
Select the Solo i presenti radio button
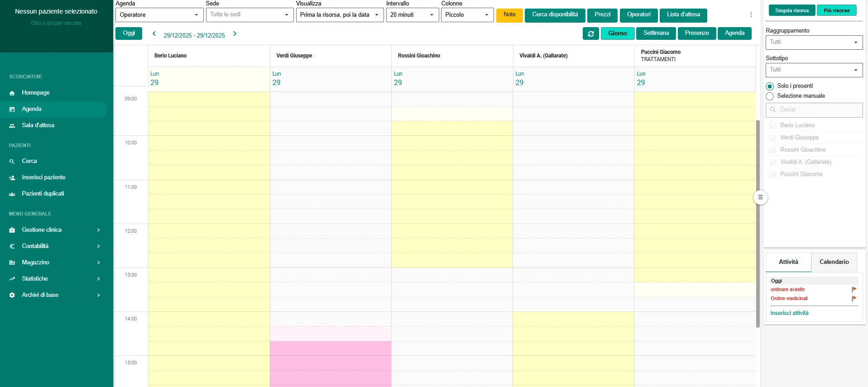click(x=770, y=86)
